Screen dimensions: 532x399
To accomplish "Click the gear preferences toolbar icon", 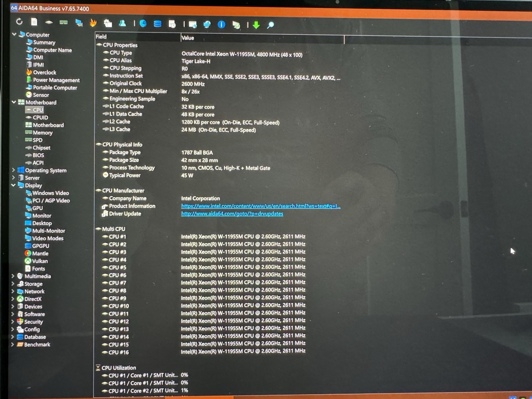I will pos(108,23).
